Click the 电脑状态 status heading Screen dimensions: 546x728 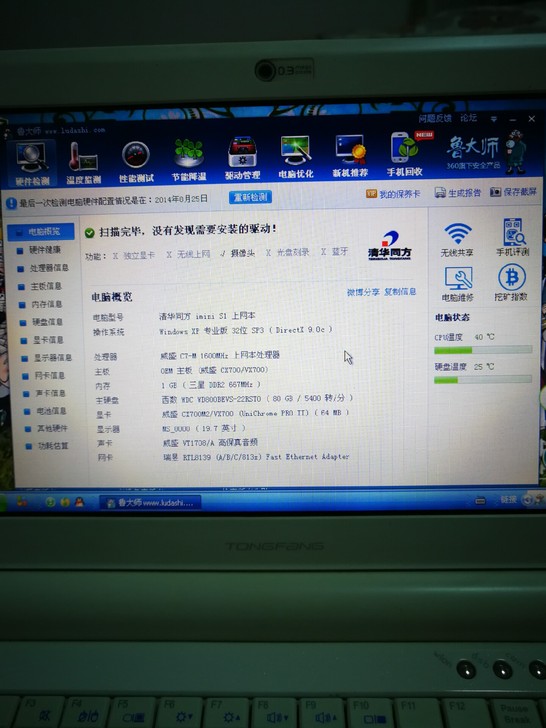452,318
